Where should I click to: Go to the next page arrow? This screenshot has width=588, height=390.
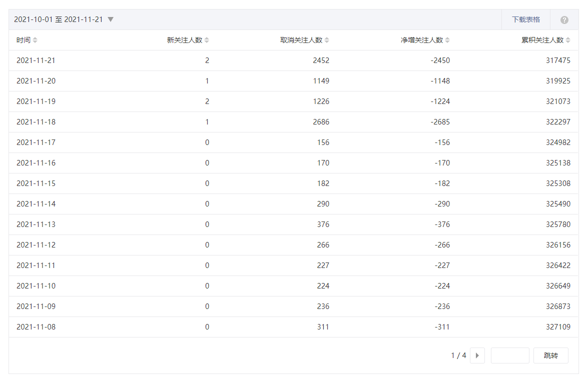tap(477, 355)
